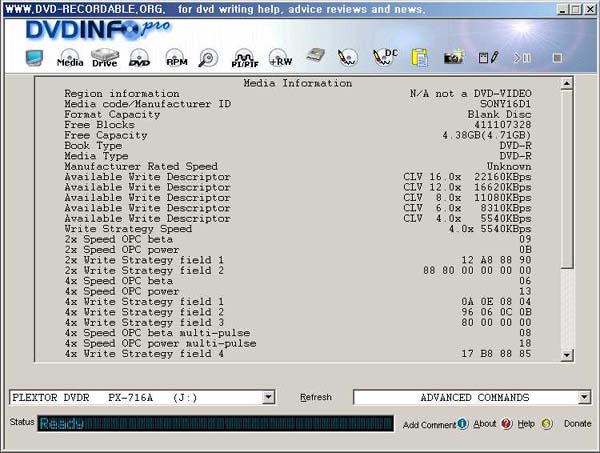Start the PI/PIF error scan tool
Viewport: 600px width, 453px height.
click(x=245, y=58)
